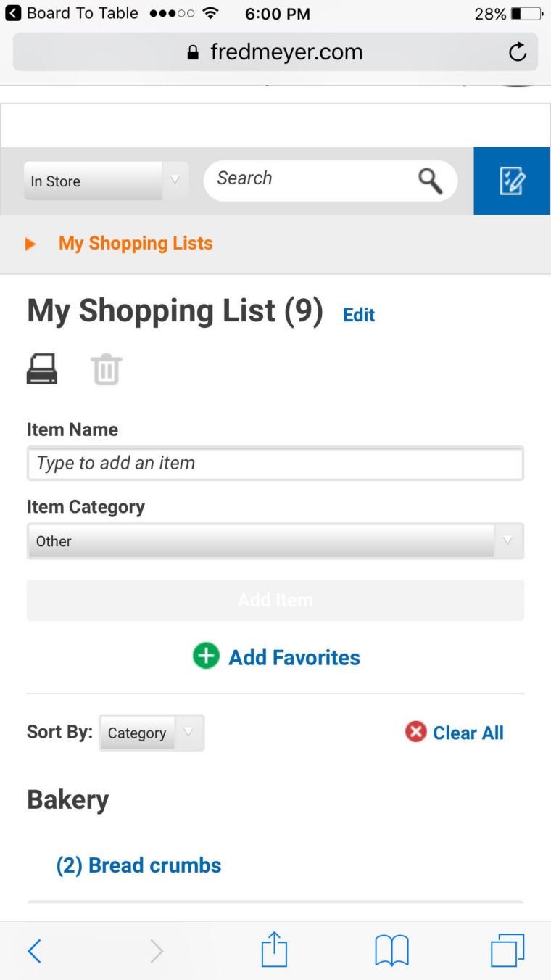Delete list with the trash can icon

pyautogui.click(x=106, y=369)
